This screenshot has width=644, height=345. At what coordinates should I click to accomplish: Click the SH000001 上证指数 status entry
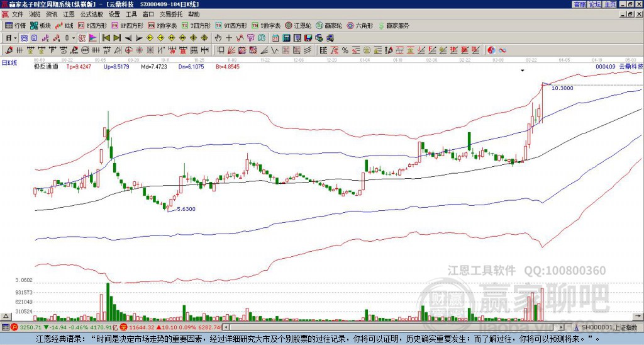(609, 327)
